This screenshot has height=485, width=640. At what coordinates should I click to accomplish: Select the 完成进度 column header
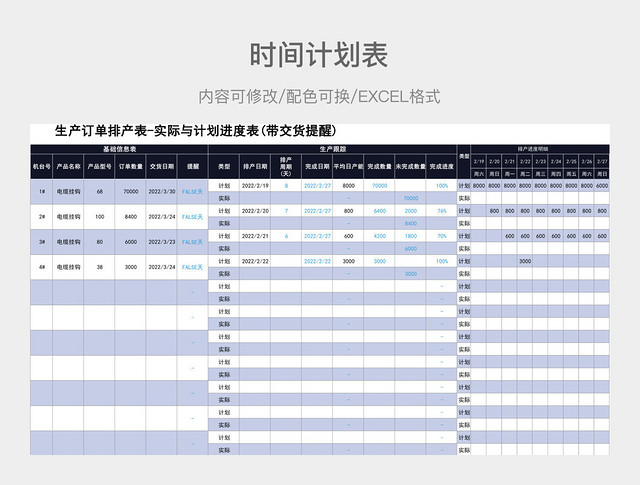coord(442,167)
